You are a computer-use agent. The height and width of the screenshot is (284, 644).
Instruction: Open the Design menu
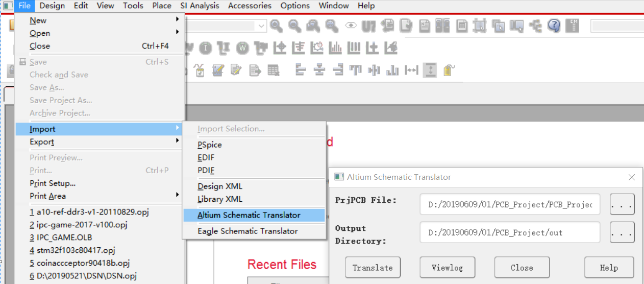point(52,6)
